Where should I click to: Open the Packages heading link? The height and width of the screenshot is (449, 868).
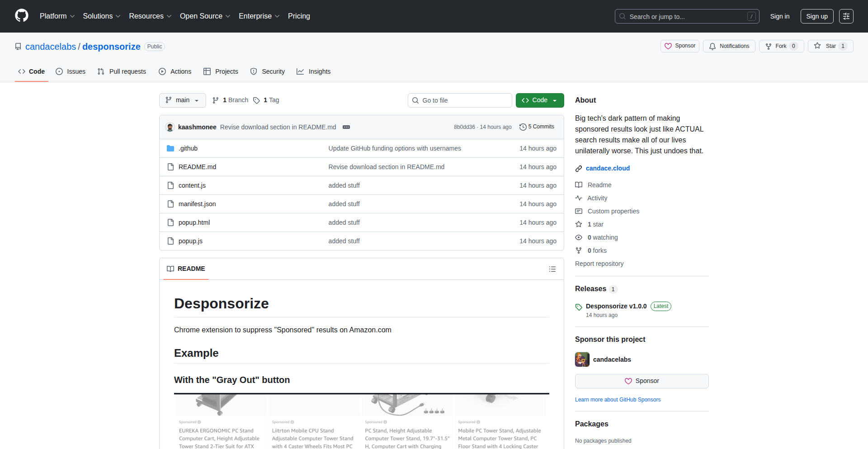point(591,424)
